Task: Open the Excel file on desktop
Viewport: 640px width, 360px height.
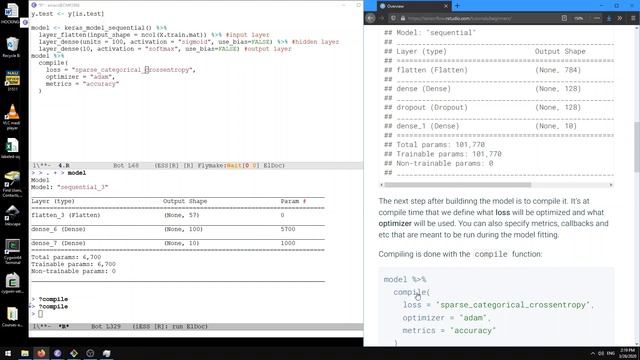Action: [x=12, y=149]
